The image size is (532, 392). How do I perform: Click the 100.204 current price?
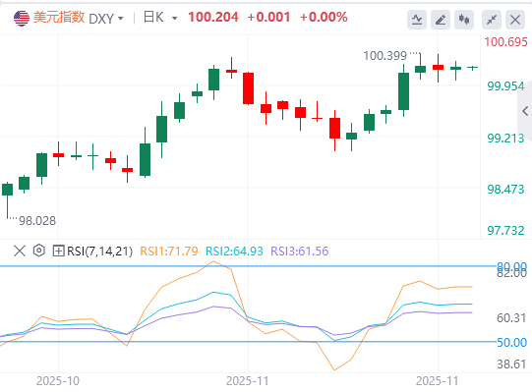(x=213, y=17)
